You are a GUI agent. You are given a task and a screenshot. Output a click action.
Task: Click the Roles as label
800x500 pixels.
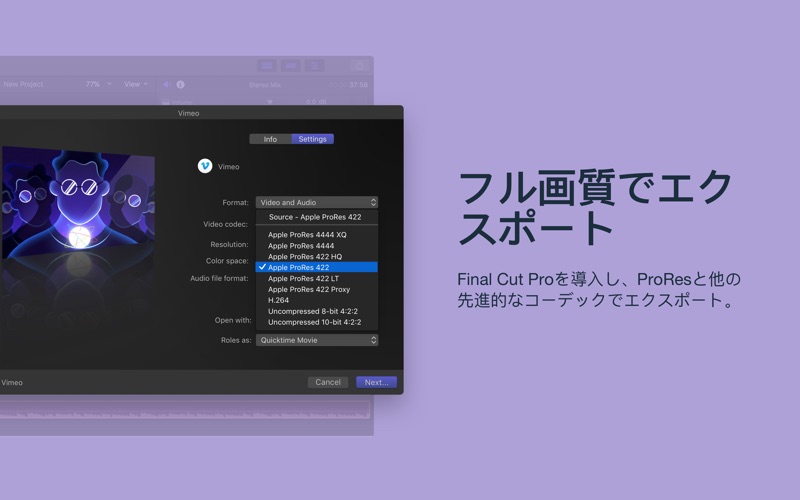(x=236, y=340)
